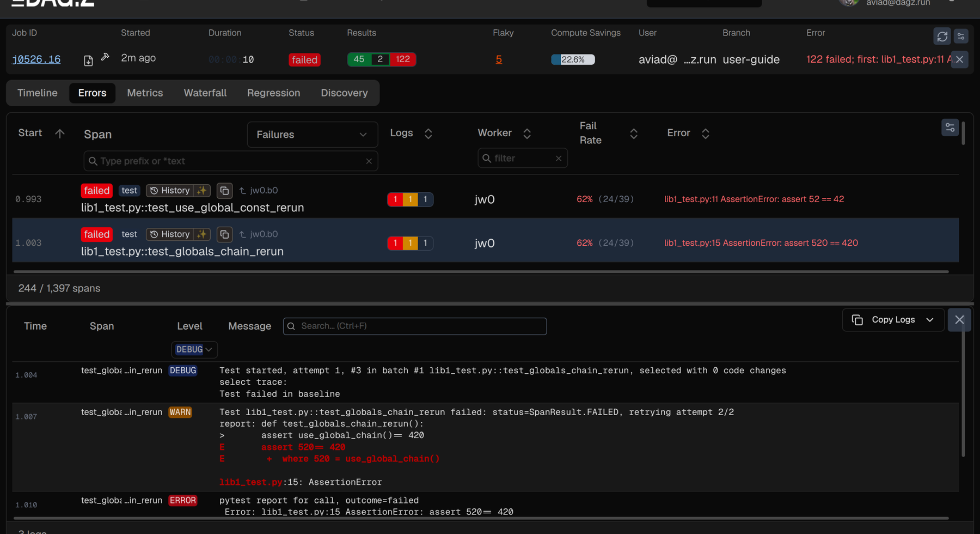Close the logs panel
980x534 pixels.
pyautogui.click(x=959, y=320)
